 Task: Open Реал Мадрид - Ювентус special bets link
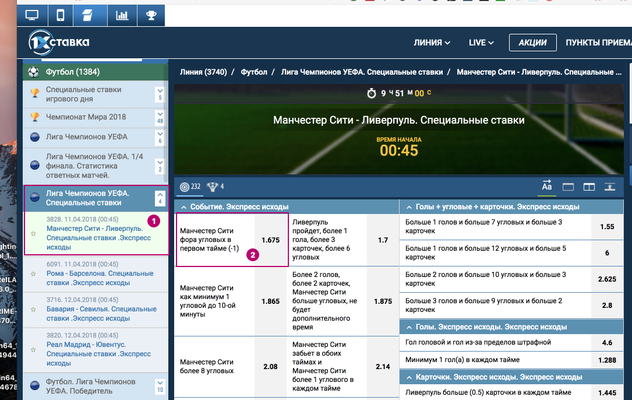pyautogui.click(x=98, y=354)
